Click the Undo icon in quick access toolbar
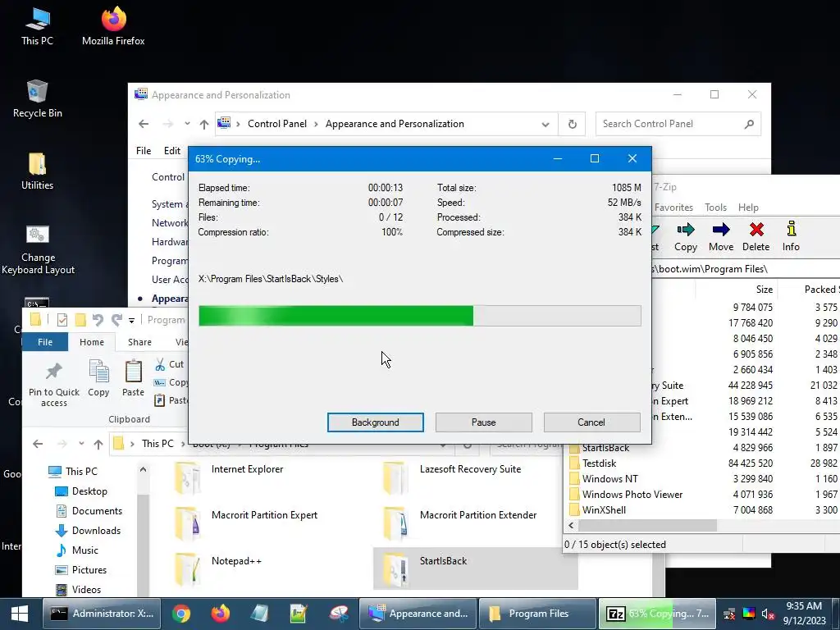 click(x=98, y=320)
